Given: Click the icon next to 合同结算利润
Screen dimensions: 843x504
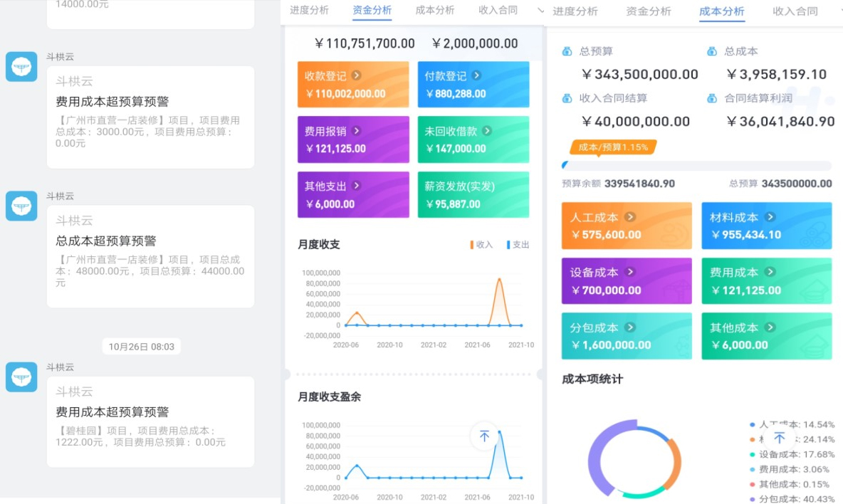Looking at the screenshot, I should 711,98.
